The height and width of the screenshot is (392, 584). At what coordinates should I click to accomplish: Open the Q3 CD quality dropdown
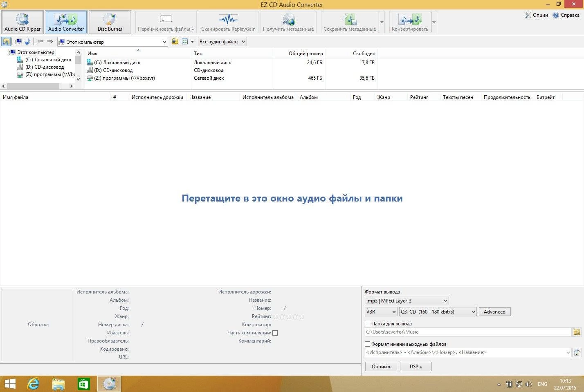[438, 312]
